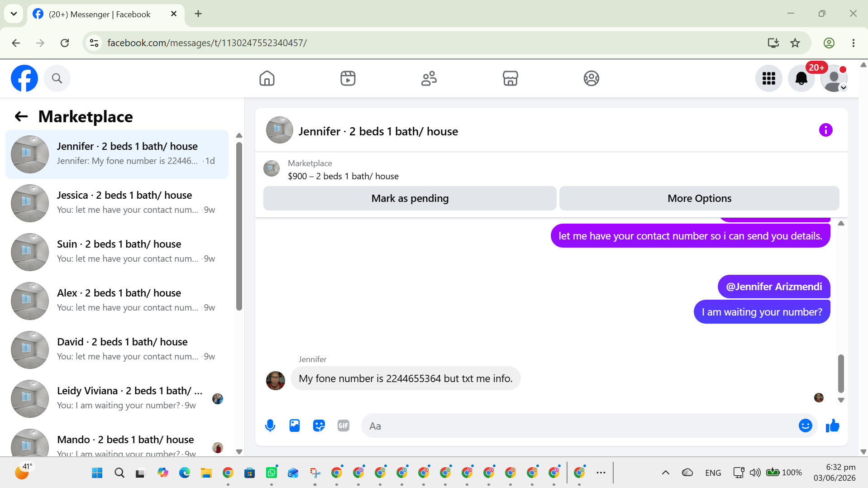Open conversation information icon for Jennifer
The height and width of the screenshot is (488, 868).
point(826,130)
